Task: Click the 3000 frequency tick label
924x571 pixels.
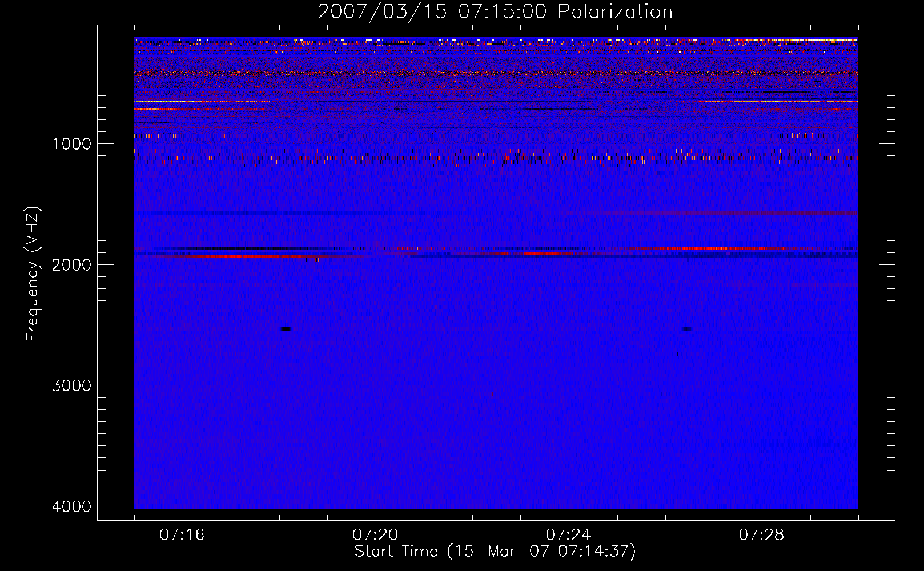Action: pyautogui.click(x=71, y=385)
